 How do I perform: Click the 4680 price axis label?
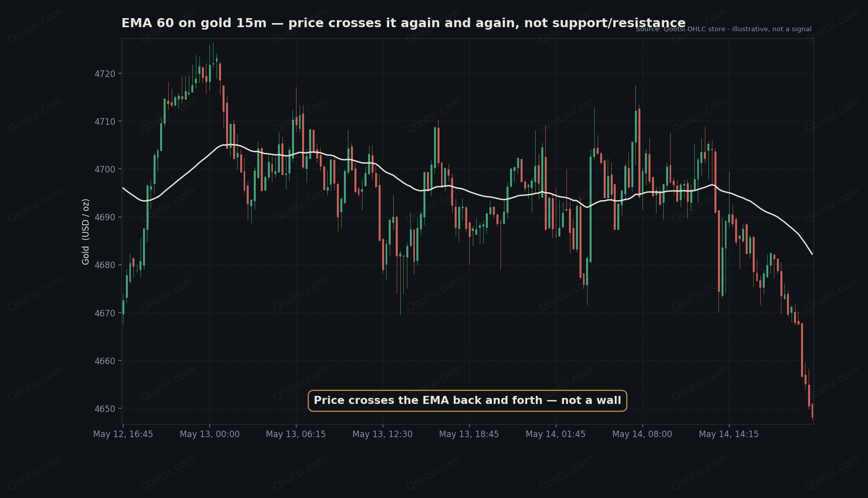point(105,265)
